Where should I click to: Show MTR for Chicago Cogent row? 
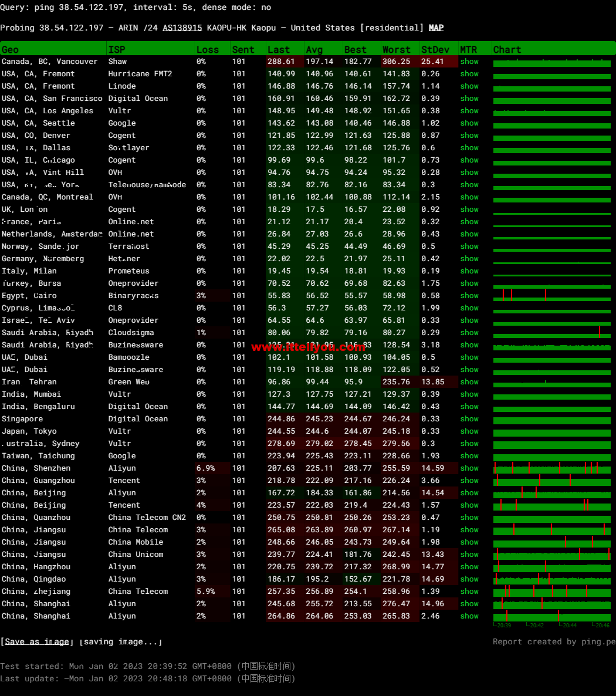coord(469,160)
